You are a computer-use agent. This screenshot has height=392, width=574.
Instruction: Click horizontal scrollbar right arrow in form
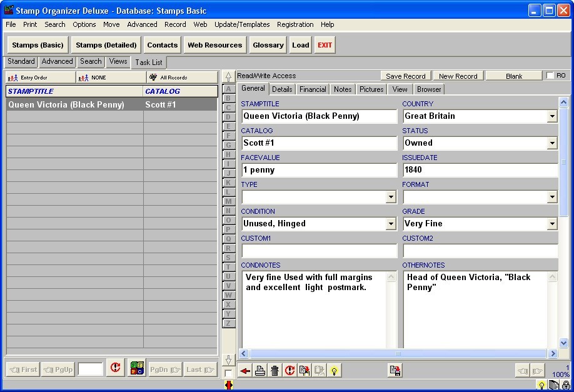tap(553, 354)
